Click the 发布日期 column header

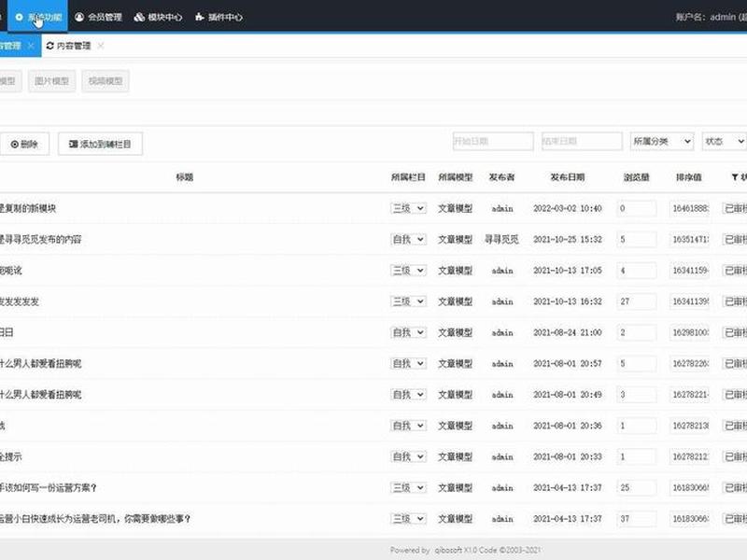[x=568, y=177]
